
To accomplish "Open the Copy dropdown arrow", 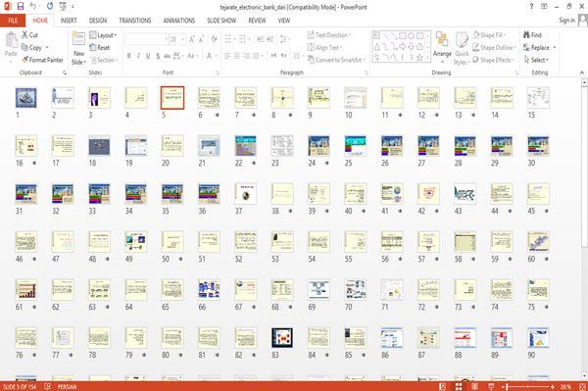I will [x=47, y=48].
